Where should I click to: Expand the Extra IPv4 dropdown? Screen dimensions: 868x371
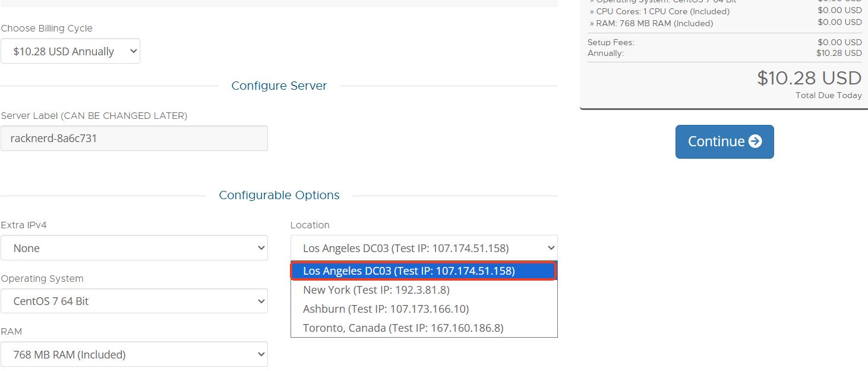[x=134, y=248]
